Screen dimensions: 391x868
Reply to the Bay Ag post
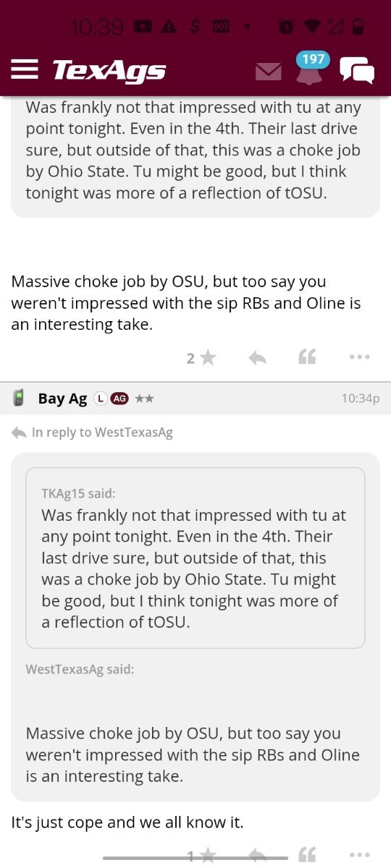point(257,856)
